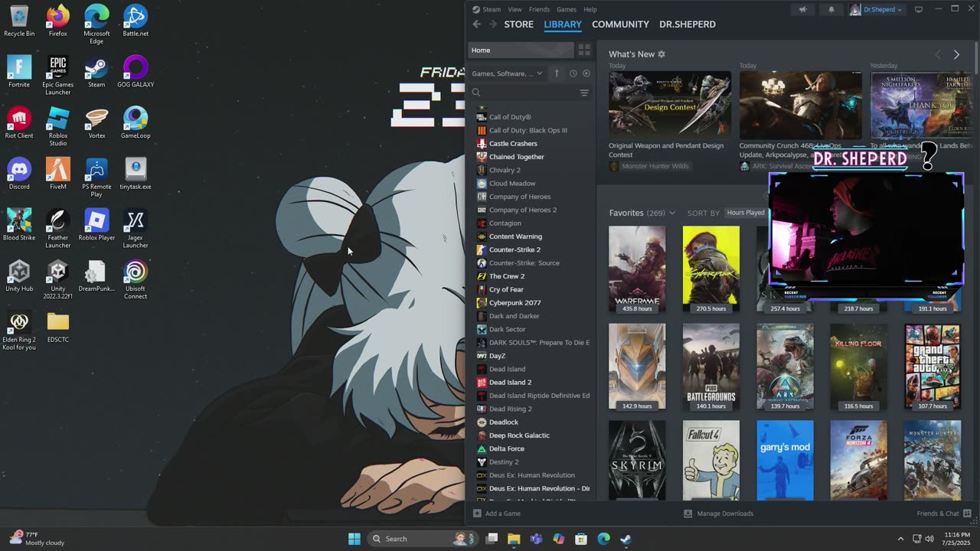This screenshot has height=551, width=980.
Task: Open Manage Downloads
Action: click(718, 514)
